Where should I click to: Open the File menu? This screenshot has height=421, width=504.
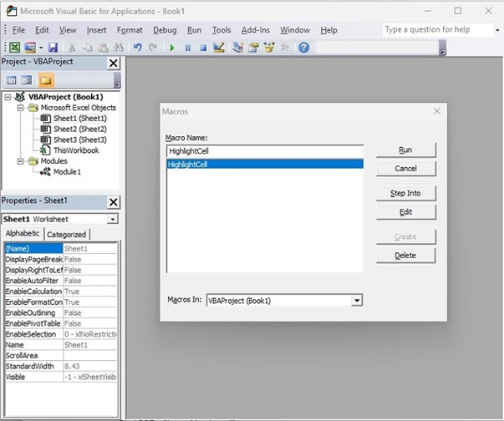(18, 30)
